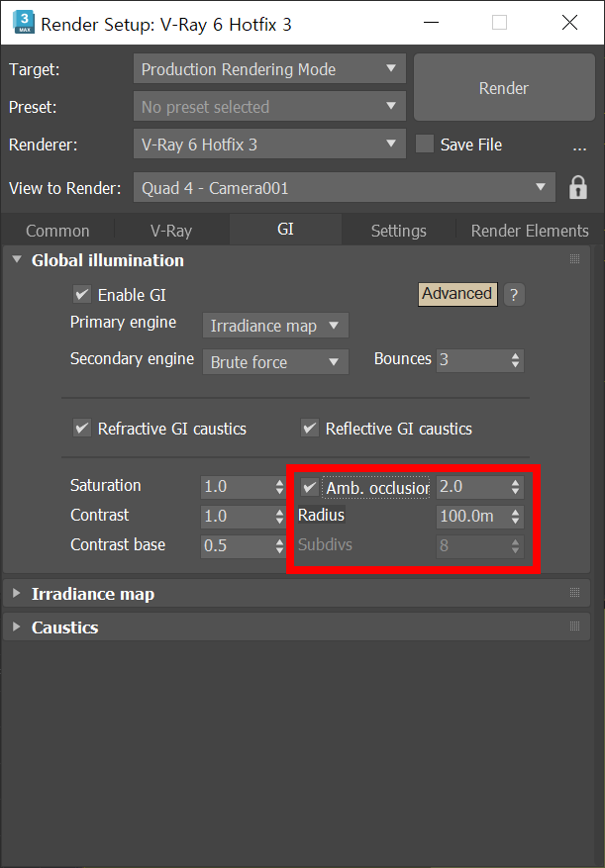
Task: Click the Render Setup window title text
Action: 166,25
